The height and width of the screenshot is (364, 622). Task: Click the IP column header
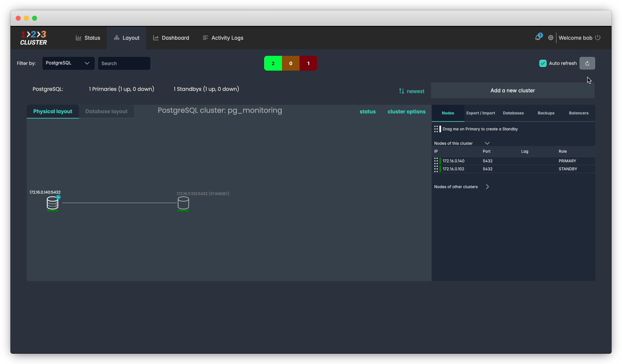point(436,151)
